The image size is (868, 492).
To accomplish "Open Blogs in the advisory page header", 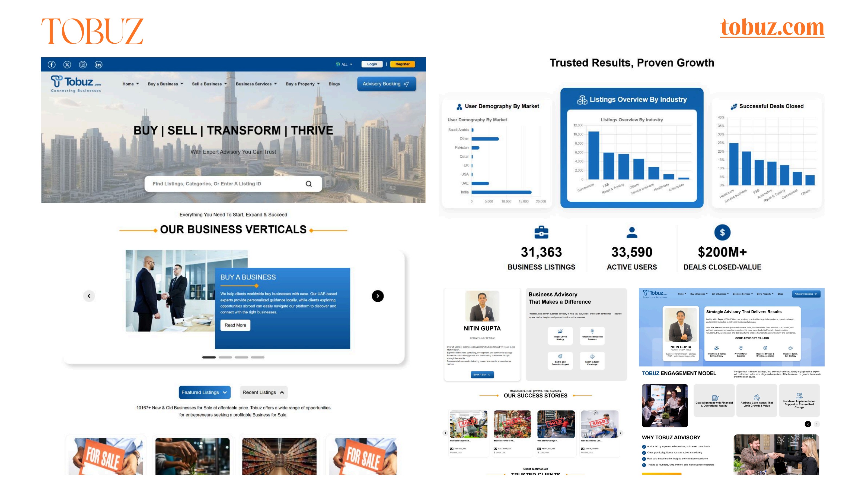I will click(x=780, y=294).
